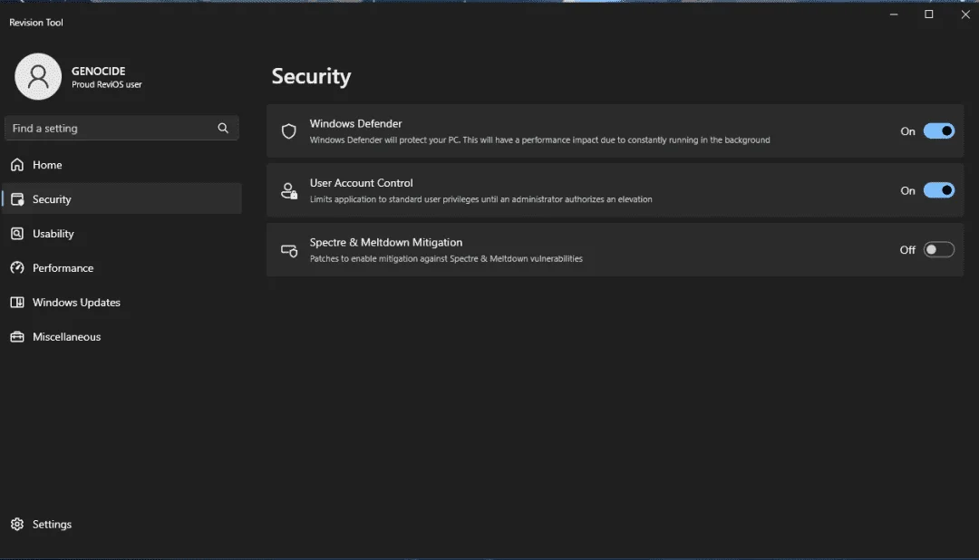
Task: Enable Spectre & Meltdown Mitigation toggle
Action: pos(938,250)
